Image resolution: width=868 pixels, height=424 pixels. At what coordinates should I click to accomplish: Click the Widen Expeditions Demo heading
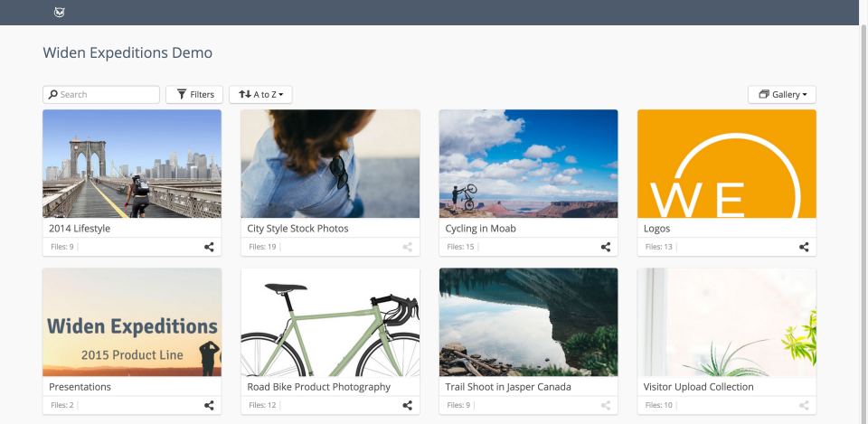click(x=127, y=53)
